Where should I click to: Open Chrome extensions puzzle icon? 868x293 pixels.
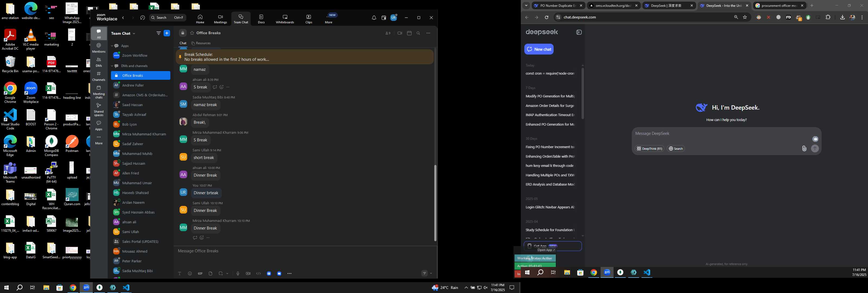pyautogui.click(x=828, y=17)
